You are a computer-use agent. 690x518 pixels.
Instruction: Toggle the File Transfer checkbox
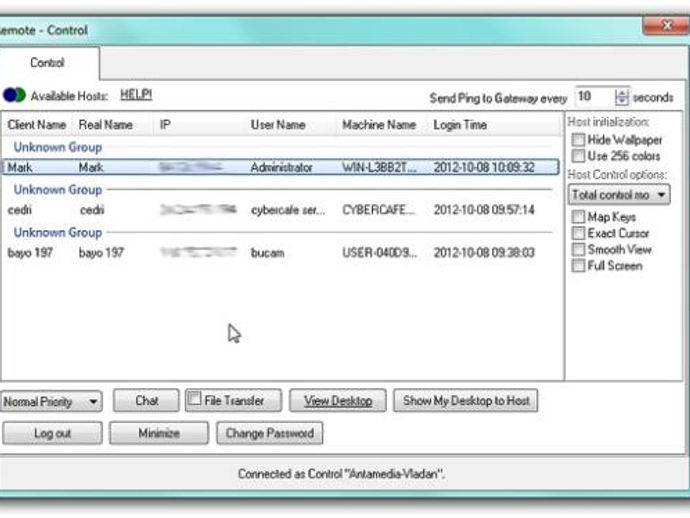[x=194, y=398]
